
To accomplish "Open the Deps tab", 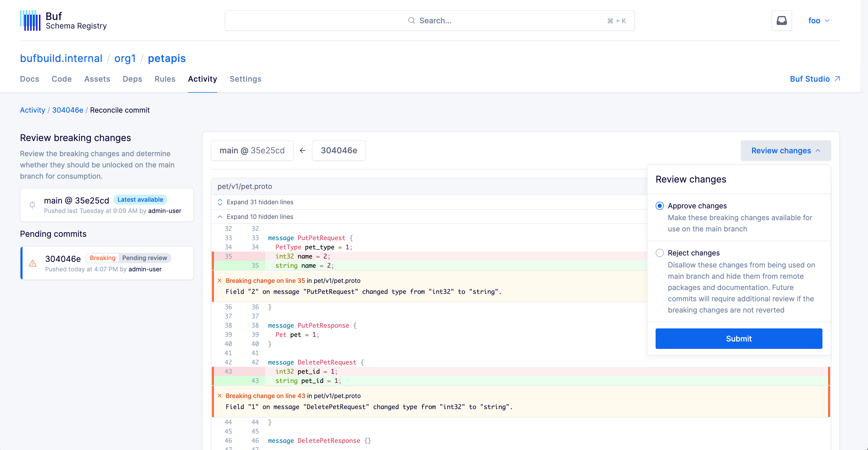I will click(132, 79).
